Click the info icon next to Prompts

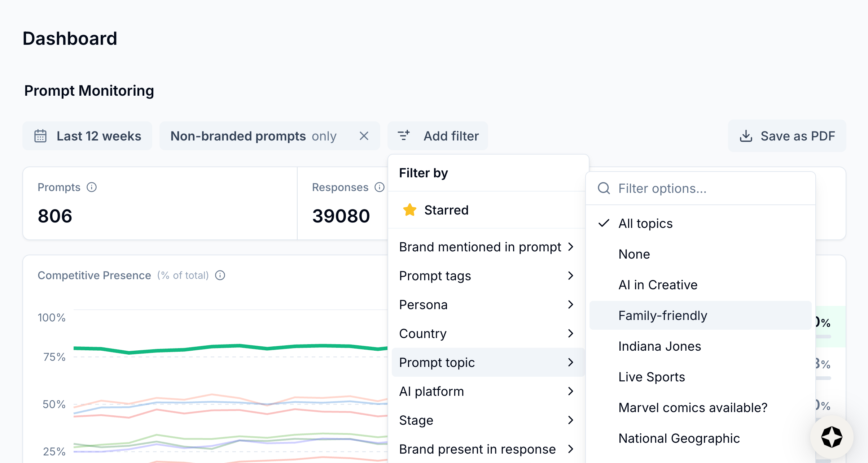[x=92, y=187]
